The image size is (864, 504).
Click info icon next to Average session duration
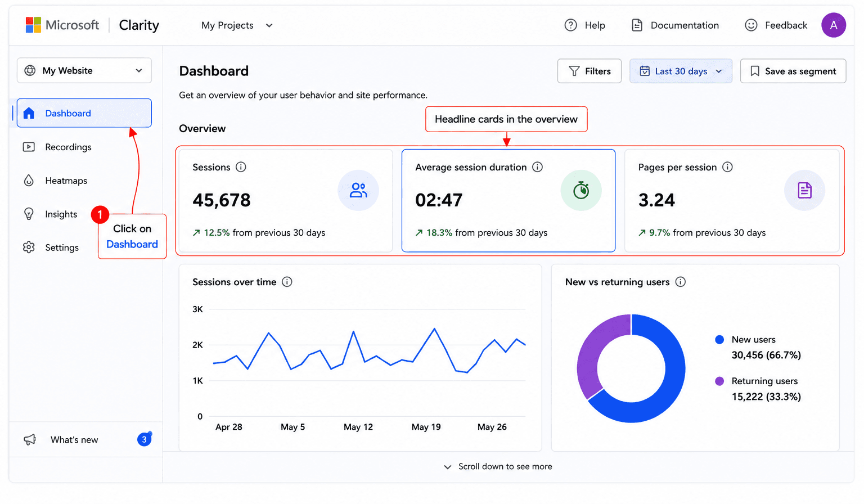coord(537,167)
